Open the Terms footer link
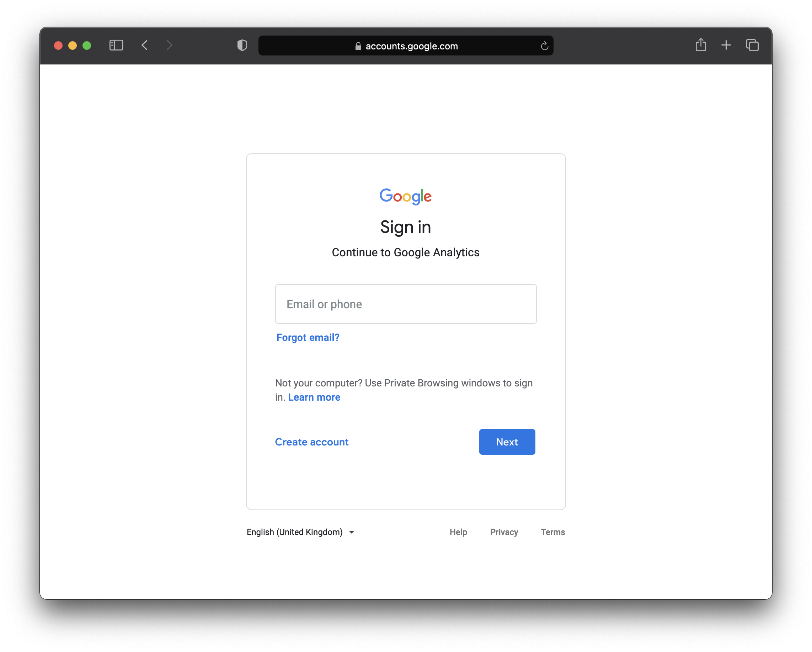Image resolution: width=812 pixels, height=652 pixels. click(552, 532)
